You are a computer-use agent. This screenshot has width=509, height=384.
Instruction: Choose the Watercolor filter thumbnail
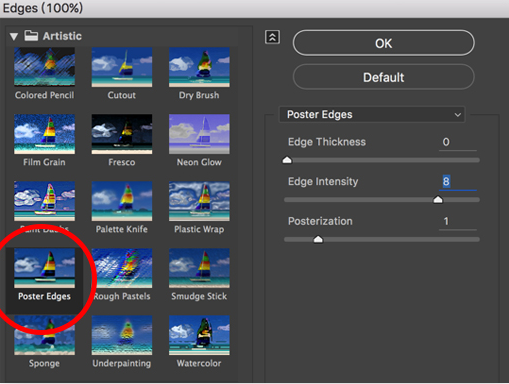tap(199, 335)
